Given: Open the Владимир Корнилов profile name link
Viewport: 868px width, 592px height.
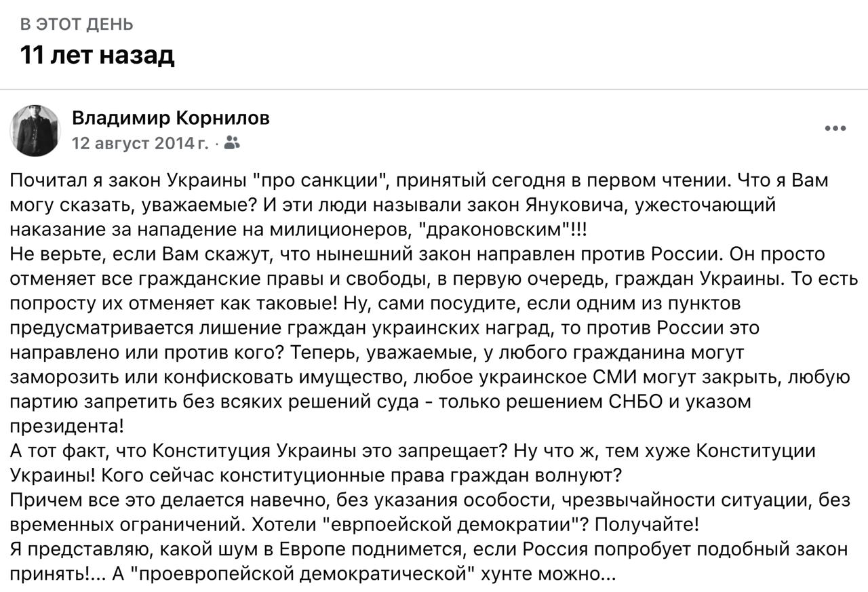Looking at the screenshot, I should coord(171,118).
